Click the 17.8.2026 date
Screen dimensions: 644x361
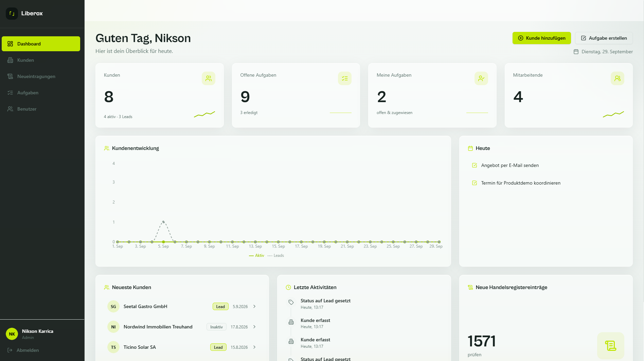point(239,327)
